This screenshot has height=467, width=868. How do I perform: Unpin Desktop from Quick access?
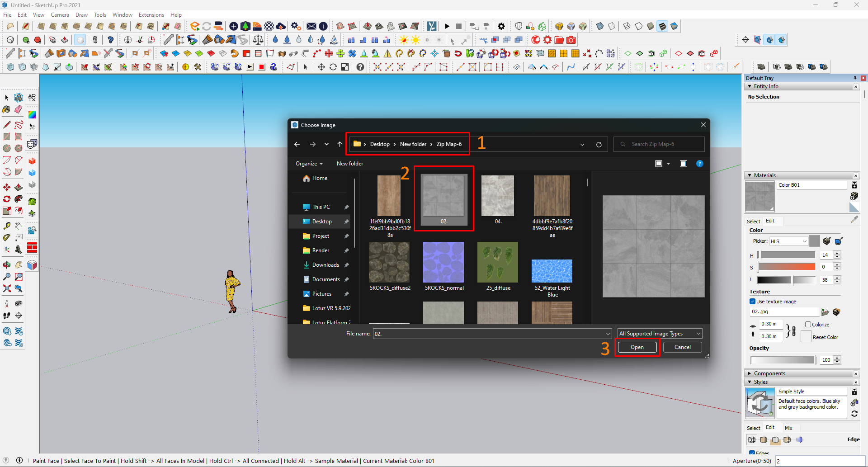coord(346,222)
